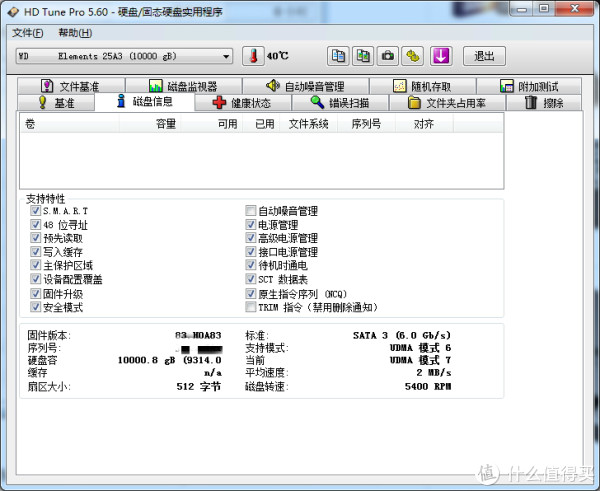Click the 512 字节 sector size value
Image resolution: width=600 pixels, height=491 pixels.
(199, 386)
